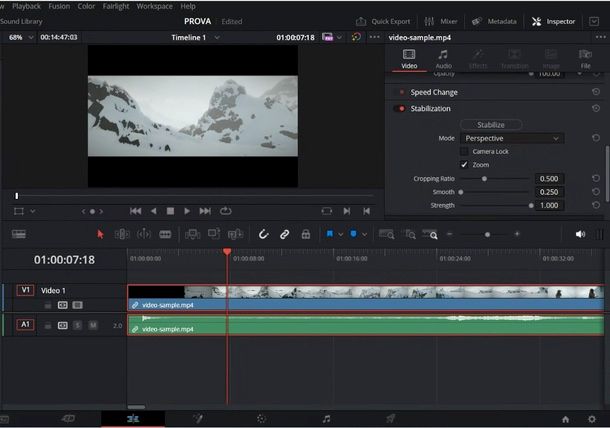Stop playback
This screenshot has width=610, height=428.
[170, 211]
